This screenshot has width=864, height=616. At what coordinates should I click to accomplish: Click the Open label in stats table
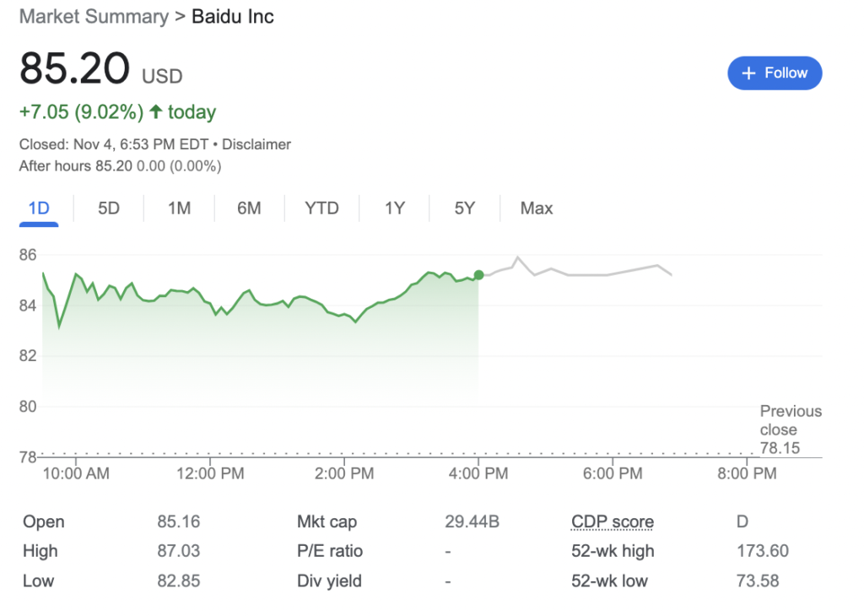44,521
